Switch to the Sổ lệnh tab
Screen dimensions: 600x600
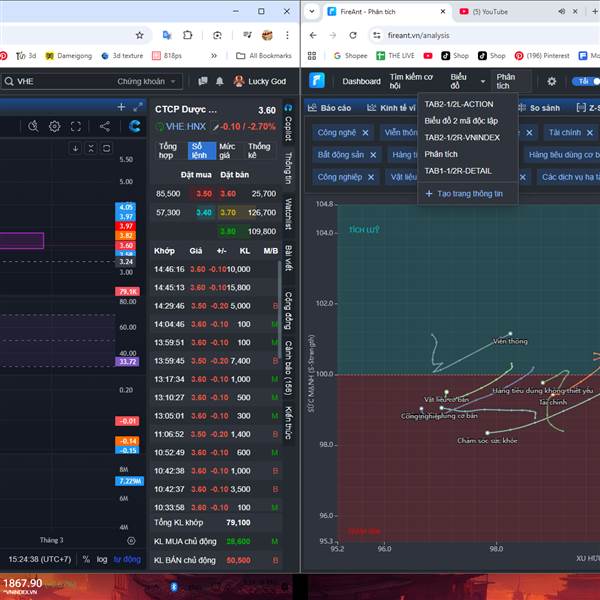203,150
